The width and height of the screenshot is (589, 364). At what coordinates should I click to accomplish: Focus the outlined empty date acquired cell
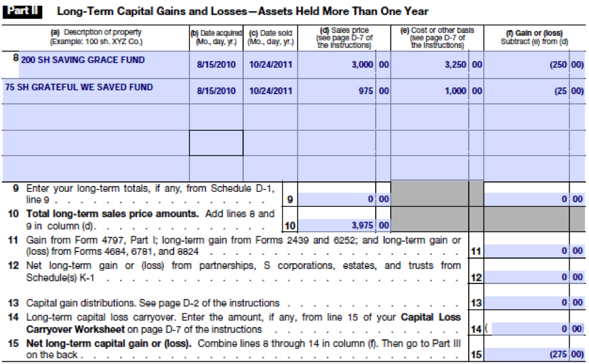(x=216, y=143)
